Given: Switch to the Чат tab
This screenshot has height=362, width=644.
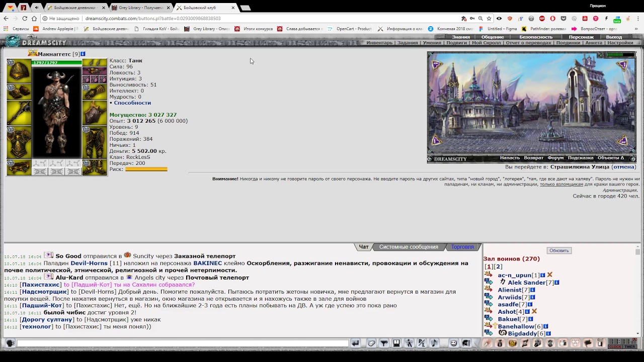Looking at the screenshot, I should point(364,247).
